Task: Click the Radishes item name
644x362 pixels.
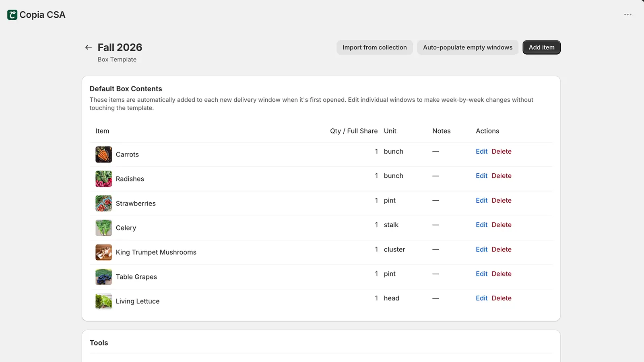Action: [130, 179]
